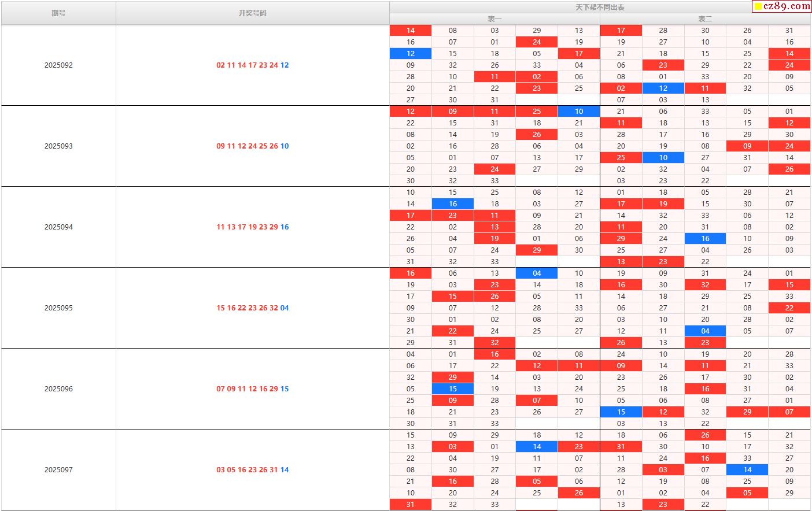Viewport: 812px width, 511px height.
Task: Click red 14 cell in 表一 for period 2025092
Action: (411, 31)
